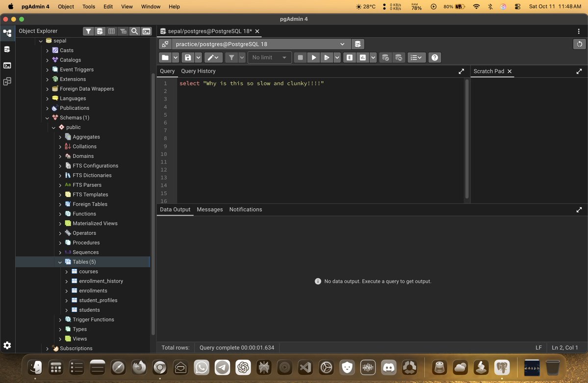
Task: Select the enrollment_history table
Action: pyautogui.click(x=101, y=281)
